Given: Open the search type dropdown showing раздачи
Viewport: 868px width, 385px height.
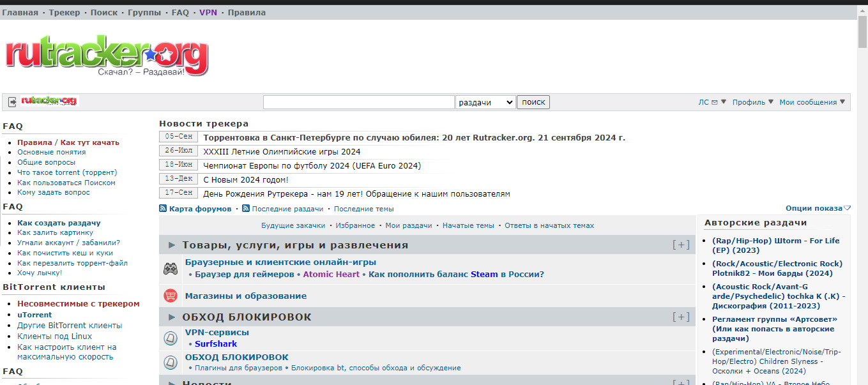Looking at the screenshot, I should click(485, 102).
